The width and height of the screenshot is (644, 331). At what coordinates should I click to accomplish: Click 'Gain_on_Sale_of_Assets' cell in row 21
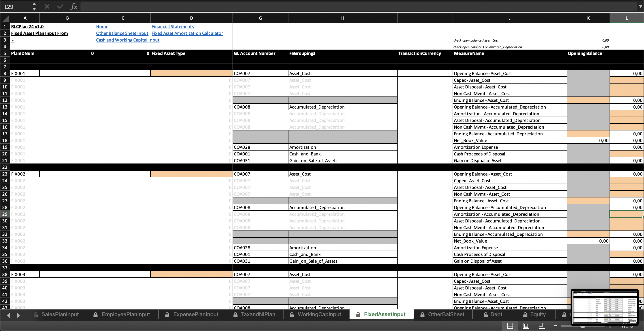pyautogui.click(x=343, y=161)
